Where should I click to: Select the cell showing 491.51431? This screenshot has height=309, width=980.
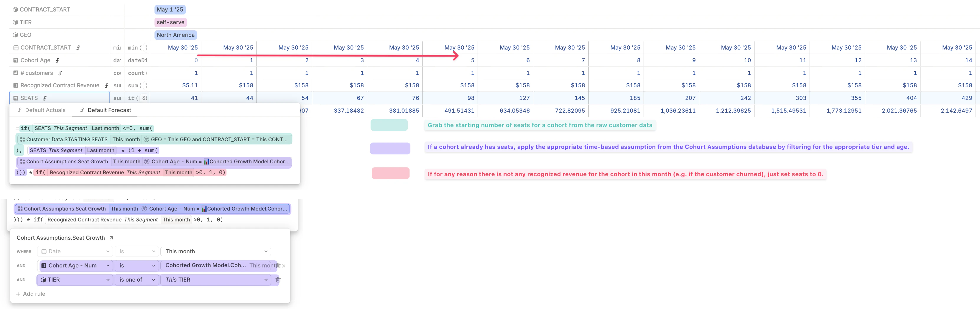tap(450, 111)
